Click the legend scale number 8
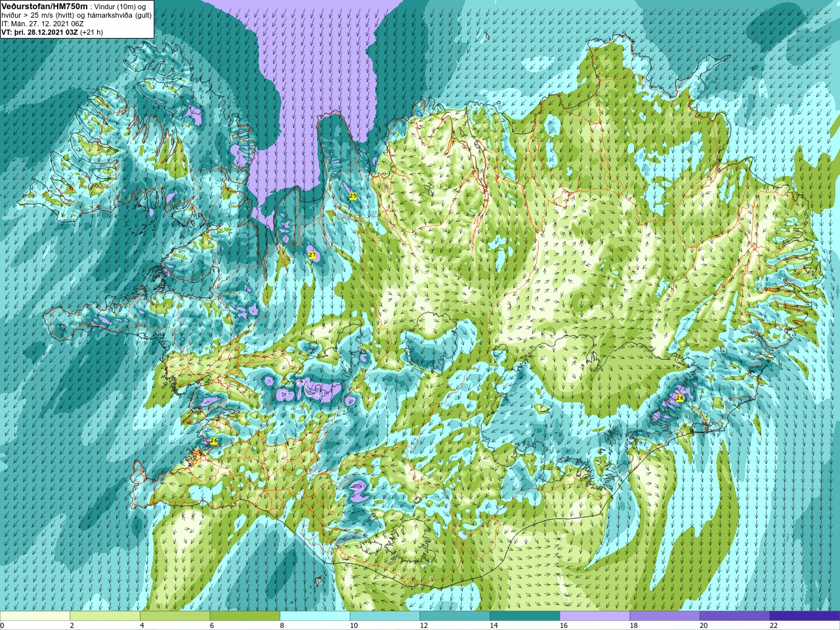Viewport: 840px width, 630px height. [x=282, y=625]
